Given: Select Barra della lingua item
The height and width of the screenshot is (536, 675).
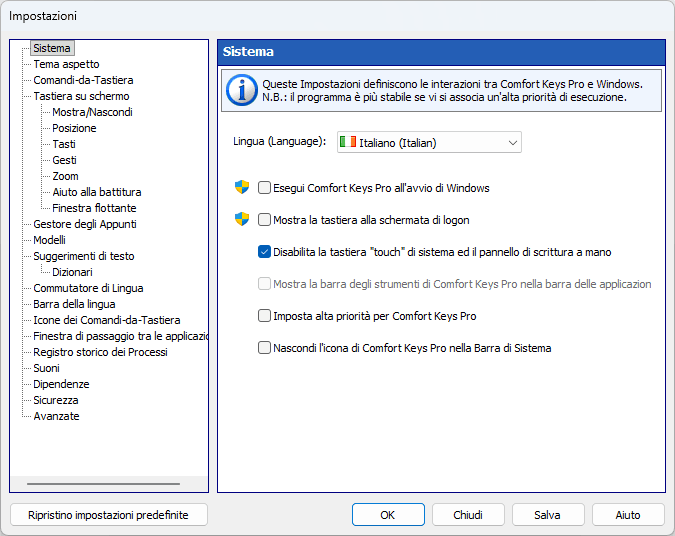Looking at the screenshot, I should [74, 304].
